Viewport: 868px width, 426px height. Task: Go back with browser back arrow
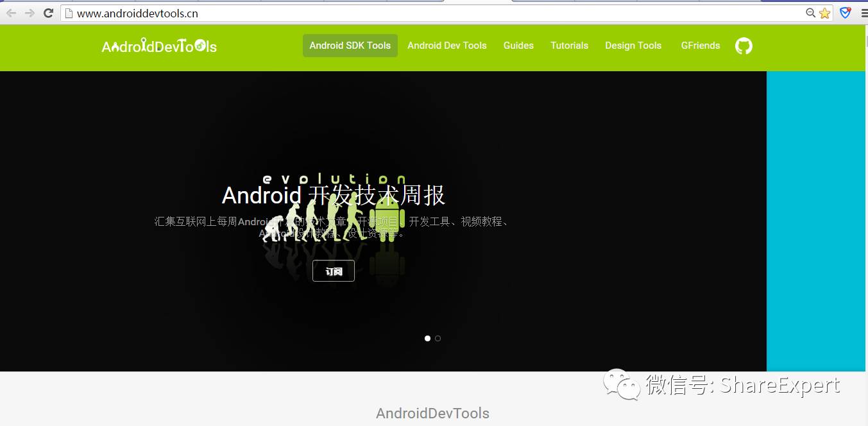pos(12,13)
